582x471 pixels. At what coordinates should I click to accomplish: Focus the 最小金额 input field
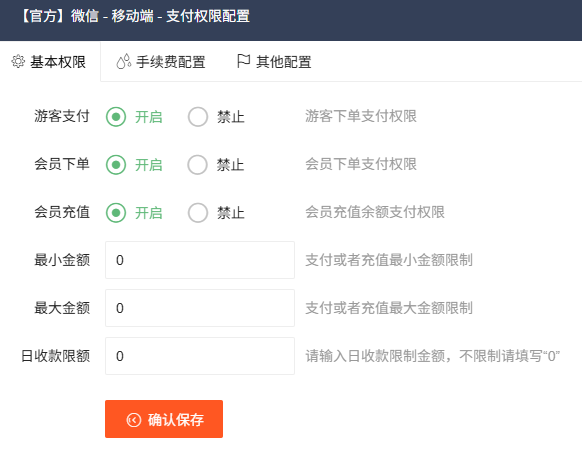tap(200, 260)
